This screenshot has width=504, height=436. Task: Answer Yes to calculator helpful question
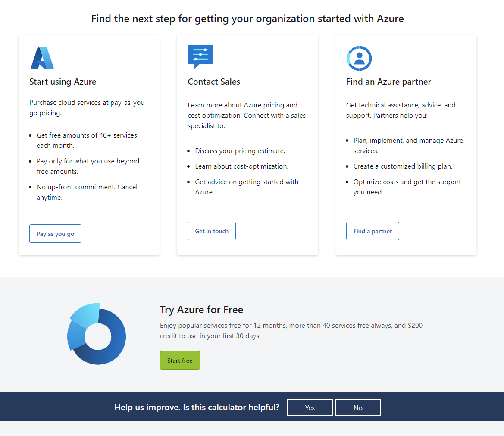(310, 408)
